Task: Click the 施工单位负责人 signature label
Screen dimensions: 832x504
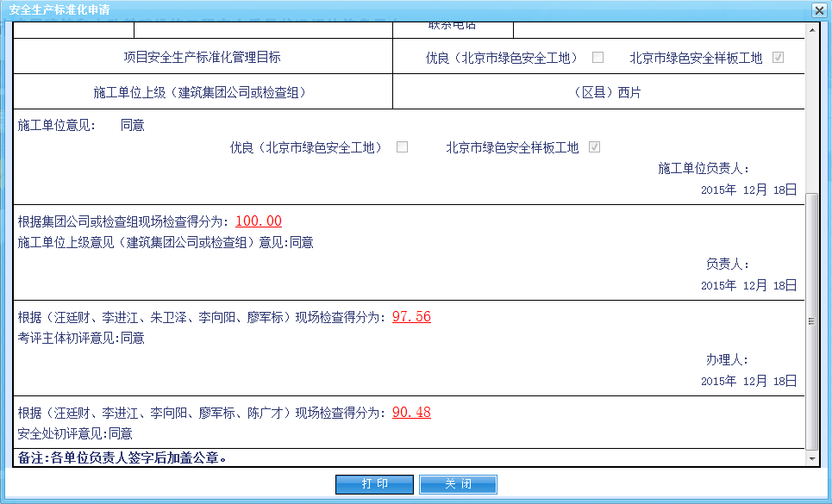Action: [x=704, y=169]
